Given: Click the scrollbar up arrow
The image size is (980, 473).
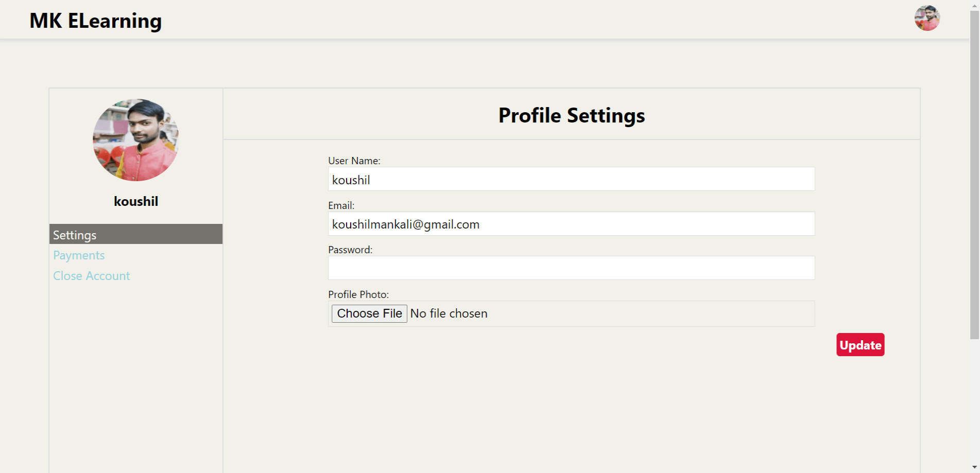Looking at the screenshot, I should (974, 5).
